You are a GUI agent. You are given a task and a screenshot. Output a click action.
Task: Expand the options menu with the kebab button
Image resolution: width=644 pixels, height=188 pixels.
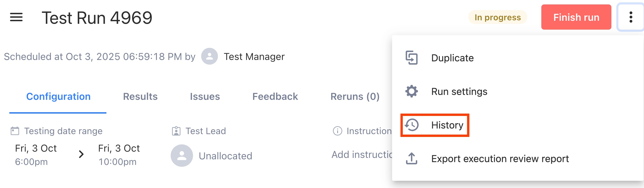[x=630, y=17]
